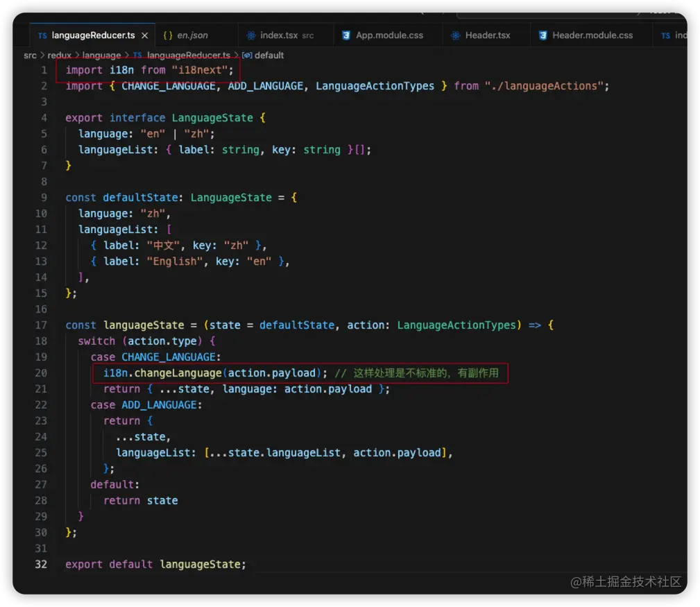The height and width of the screenshot is (607, 700).
Task: Click the Chinese comment on line 20
Action: [416, 373]
